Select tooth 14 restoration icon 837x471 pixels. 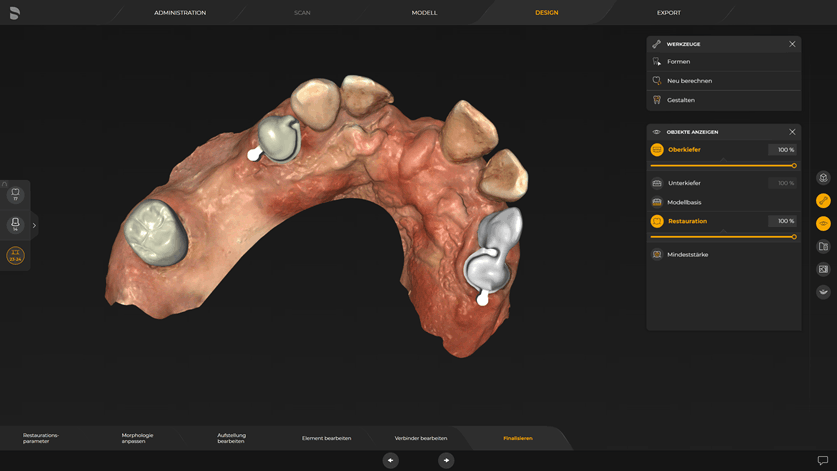click(x=15, y=225)
